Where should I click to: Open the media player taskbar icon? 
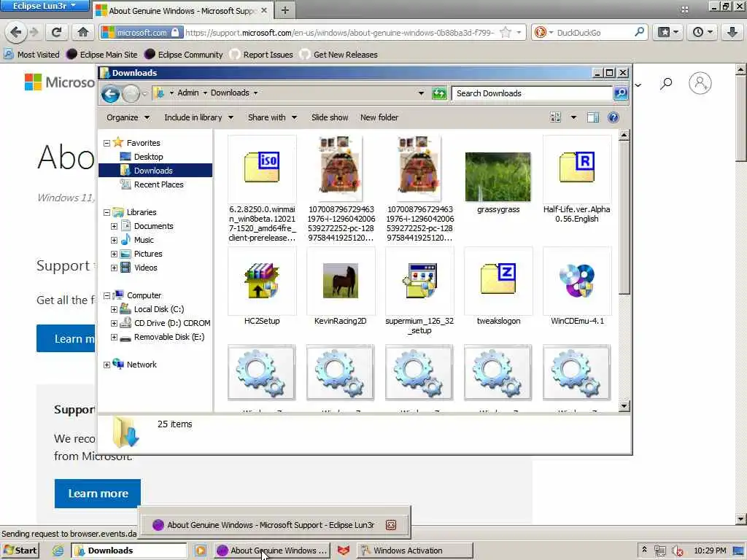(x=200, y=551)
